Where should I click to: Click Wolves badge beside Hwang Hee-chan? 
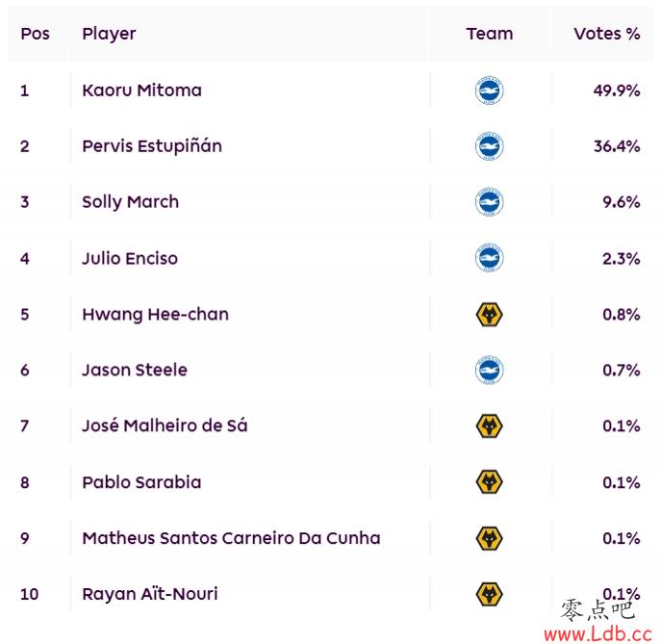click(x=489, y=315)
